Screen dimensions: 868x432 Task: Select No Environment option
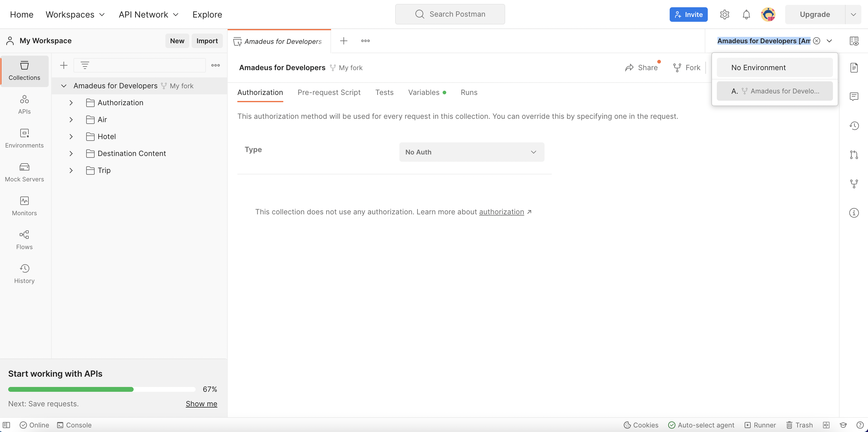775,68
